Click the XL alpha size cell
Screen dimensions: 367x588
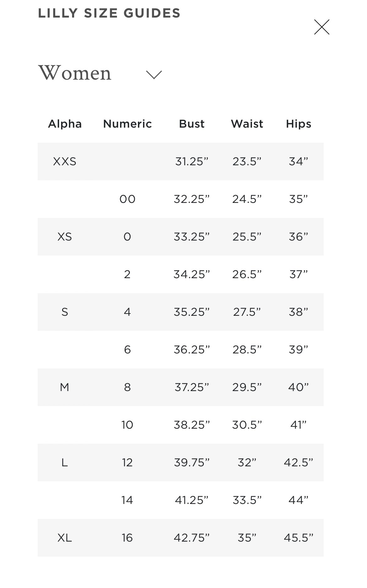(x=65, y=538)
